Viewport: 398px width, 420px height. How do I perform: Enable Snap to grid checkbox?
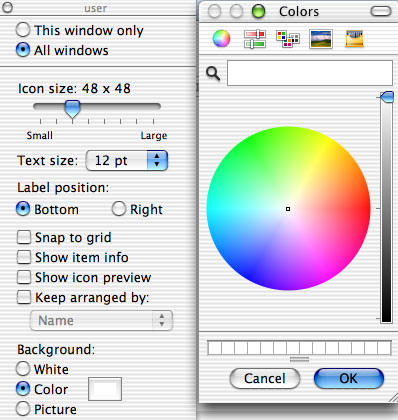pos(24,238)
